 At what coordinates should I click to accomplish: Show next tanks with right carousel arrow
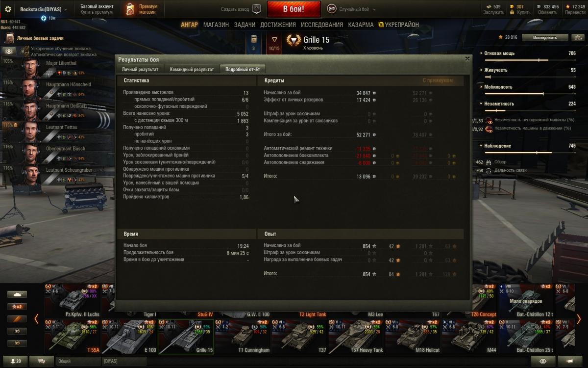pyautogui.click(x=579, y=319)
